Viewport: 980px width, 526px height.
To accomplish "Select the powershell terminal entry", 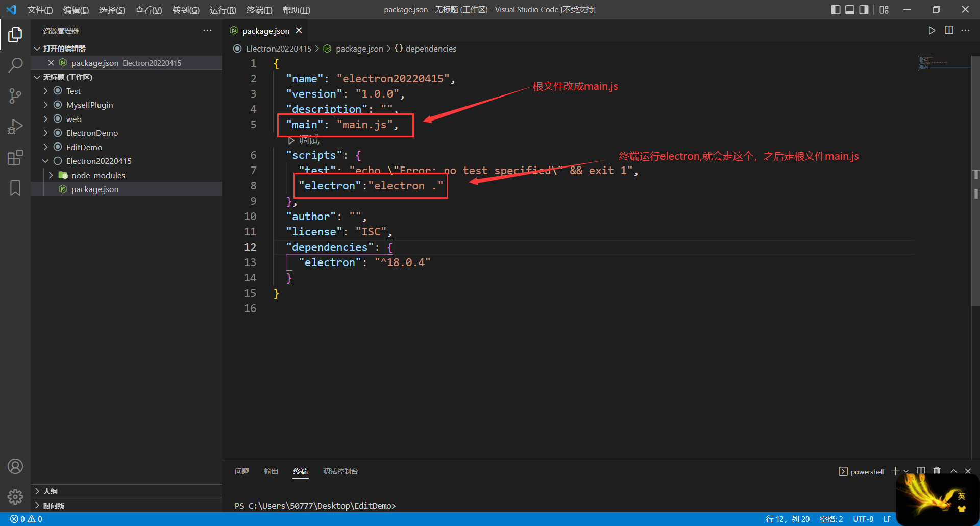I will pos(862,471).
